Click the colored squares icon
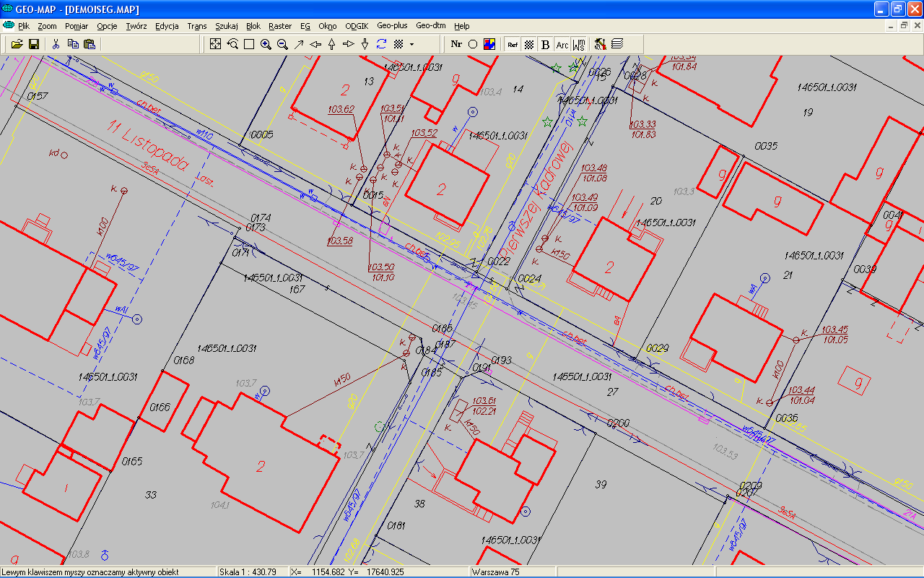The height and width of the screenshot is (578, 924). pyautogui.click(x=489, y=44)
